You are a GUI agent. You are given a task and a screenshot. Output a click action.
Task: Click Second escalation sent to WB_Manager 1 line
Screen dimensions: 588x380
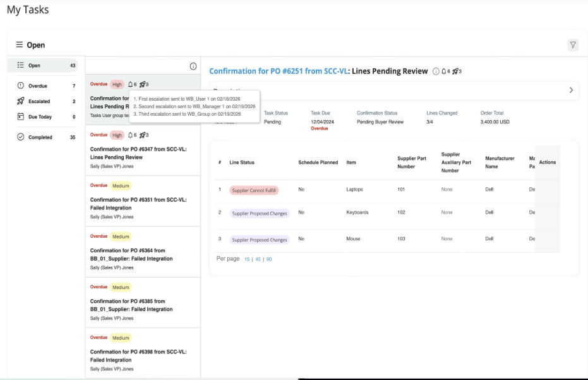point(195,106)
